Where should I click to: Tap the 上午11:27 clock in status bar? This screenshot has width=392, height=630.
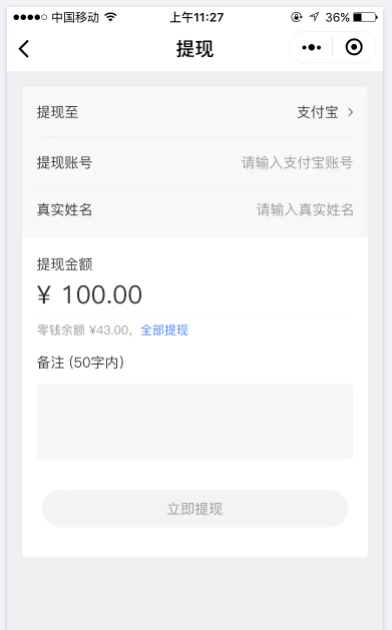[196, 17]
